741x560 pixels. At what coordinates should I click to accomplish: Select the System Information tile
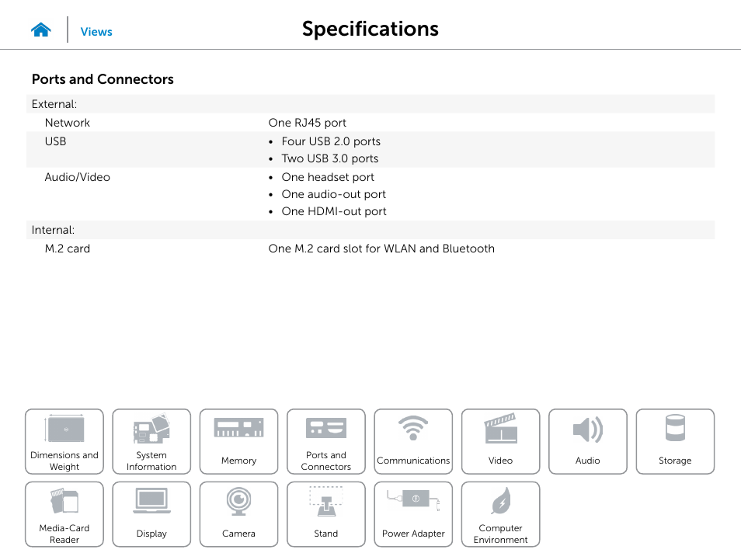(x=151, y=441)
